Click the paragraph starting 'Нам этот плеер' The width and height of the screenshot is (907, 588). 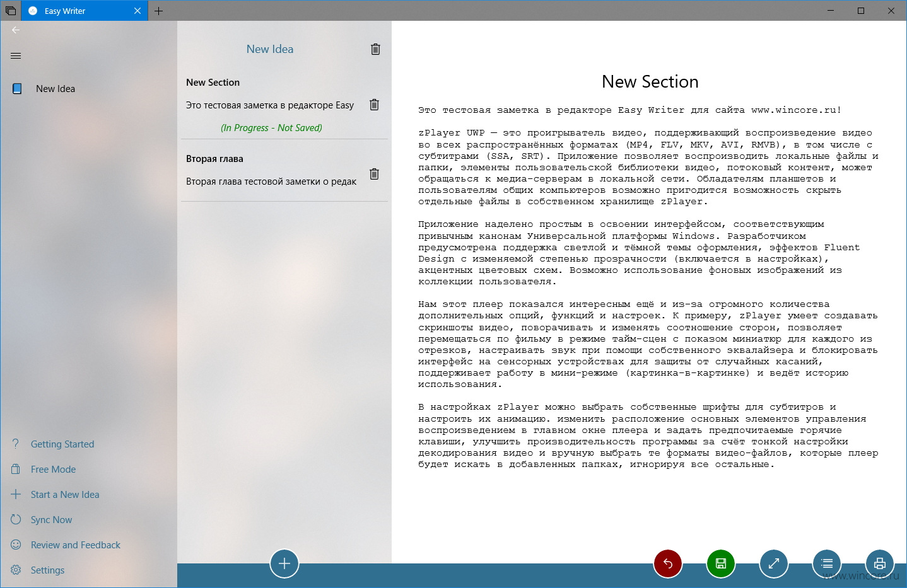point(648,344)
